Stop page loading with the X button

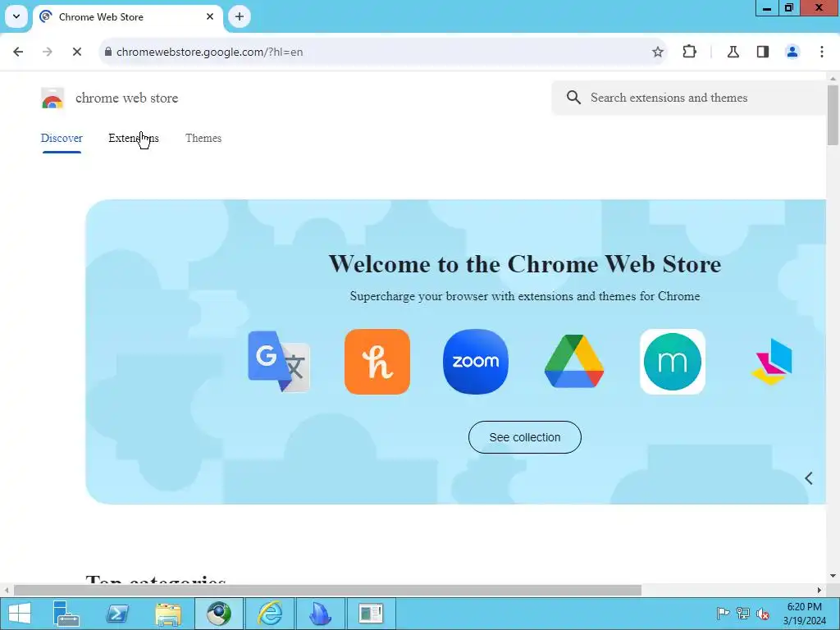point(76,52)
